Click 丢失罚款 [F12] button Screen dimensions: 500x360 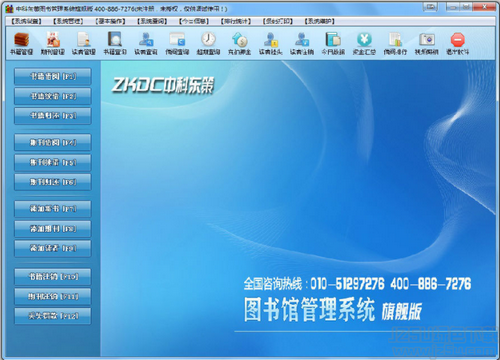pyautogui.click(x=53, y=316)
